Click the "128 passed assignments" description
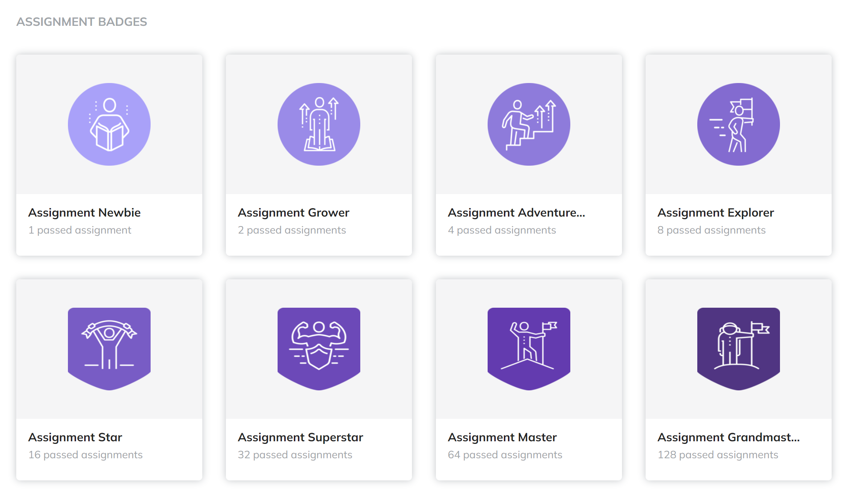 point(718,455)
